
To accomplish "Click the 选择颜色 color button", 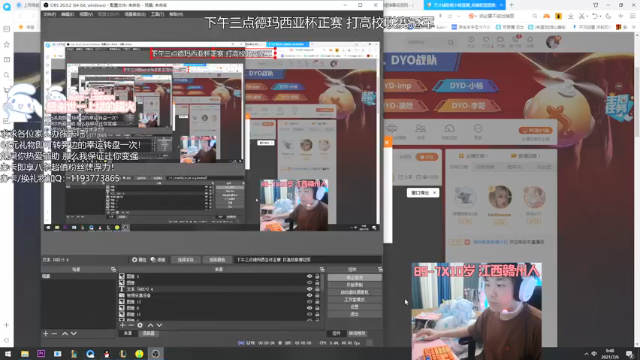I will click(x=217, y=260).
